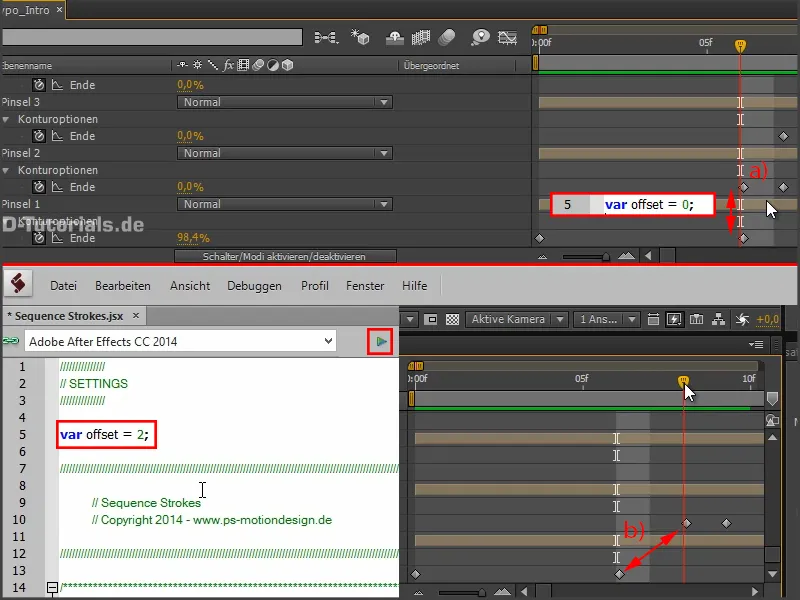Click zoom-in mountains icon in lower timeline
The width and height of the screenshot is (800, 600).
click(x=502, y=592)
